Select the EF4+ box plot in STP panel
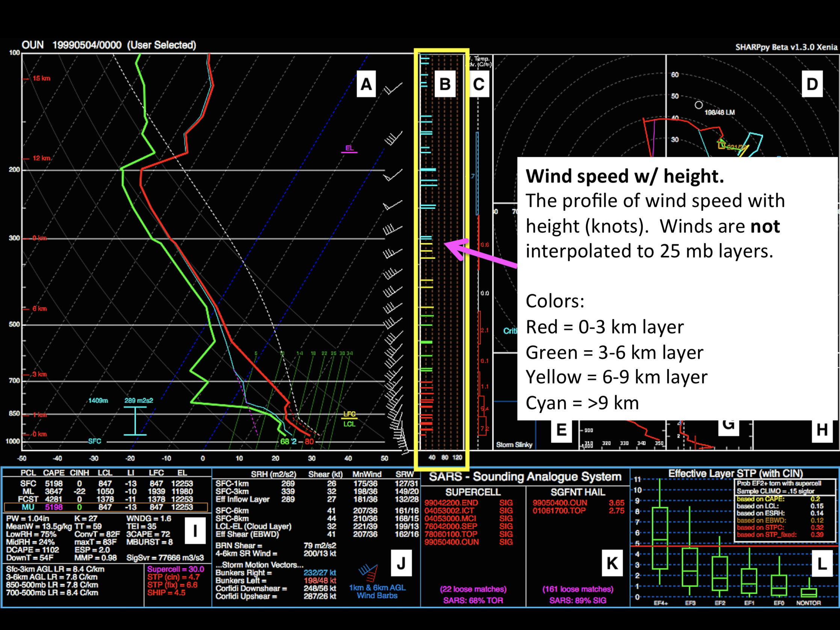This screenshot has width=840, height=630. pos(660,532)
